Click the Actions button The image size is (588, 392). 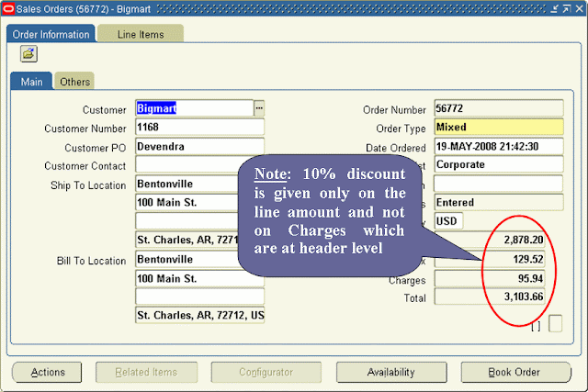pyautogui.click(x=47, y=372)
